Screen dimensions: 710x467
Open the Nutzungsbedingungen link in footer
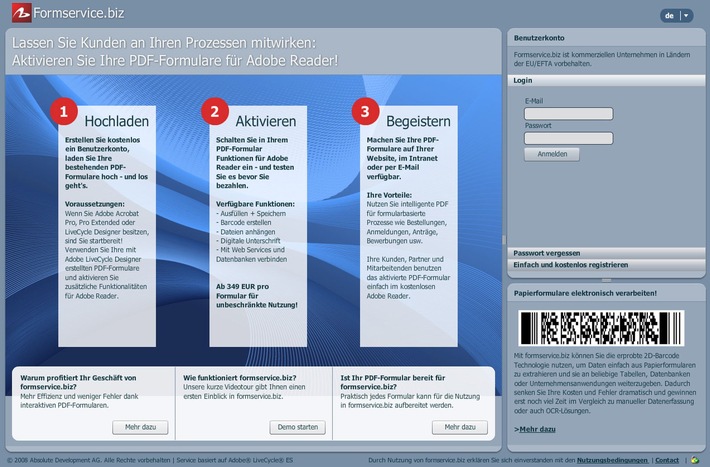(613, 460)
